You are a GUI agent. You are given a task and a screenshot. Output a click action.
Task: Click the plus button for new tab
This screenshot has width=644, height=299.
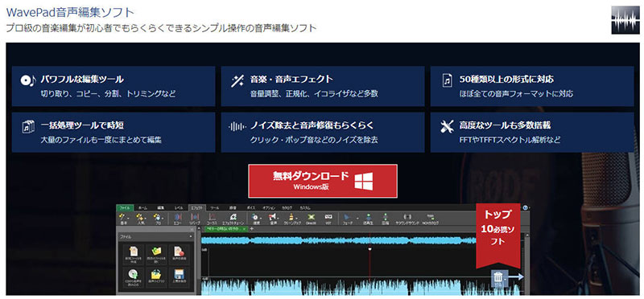point(251,228)
